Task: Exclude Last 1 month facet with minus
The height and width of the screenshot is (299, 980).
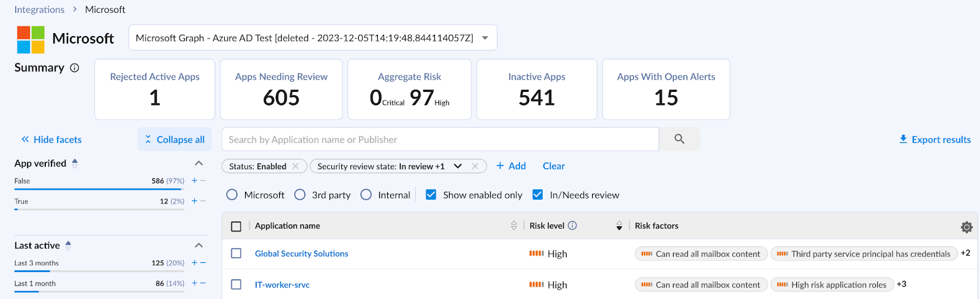Action: pos(203,283)
